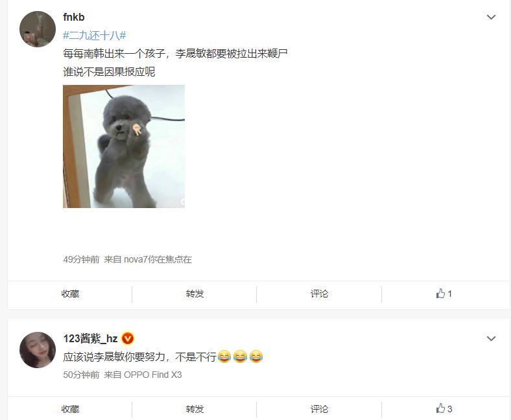511x420 pixels.
Task: Click 收藏 under the second post
Action: (x=70, y=409)
